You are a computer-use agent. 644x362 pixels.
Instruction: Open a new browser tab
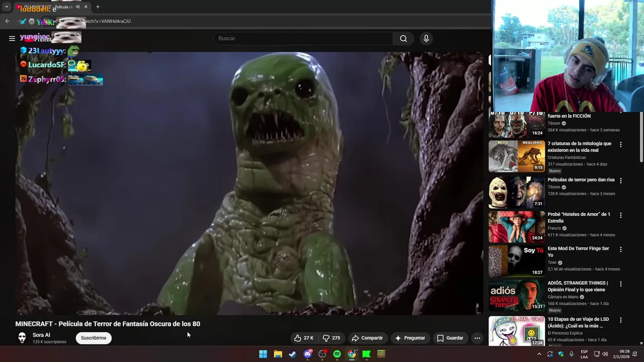pos(98,7)
